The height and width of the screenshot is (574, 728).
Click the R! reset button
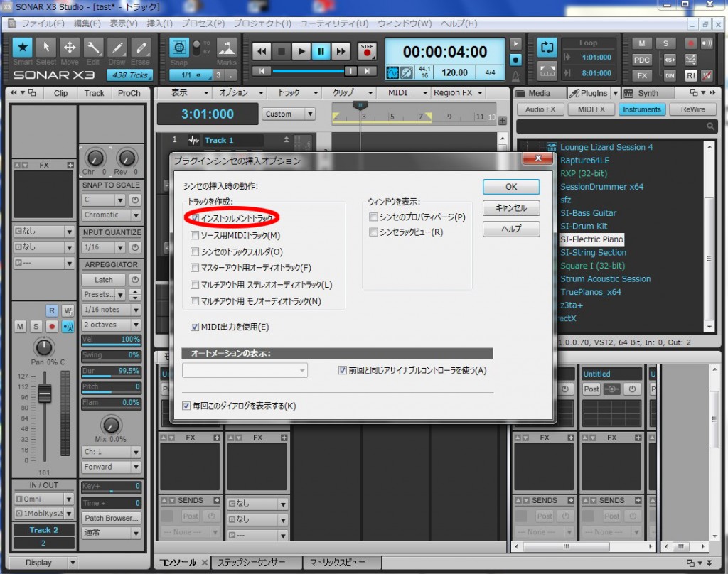pos(691,75)
